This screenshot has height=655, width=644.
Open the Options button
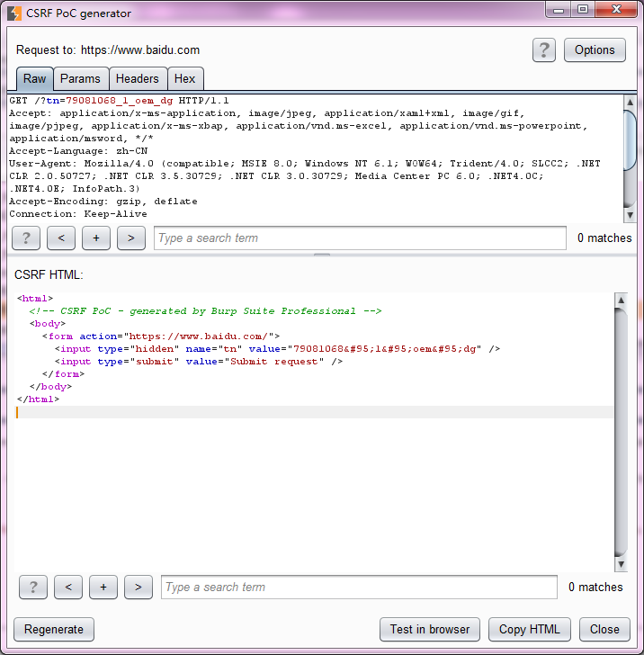(x=595, y=50)
